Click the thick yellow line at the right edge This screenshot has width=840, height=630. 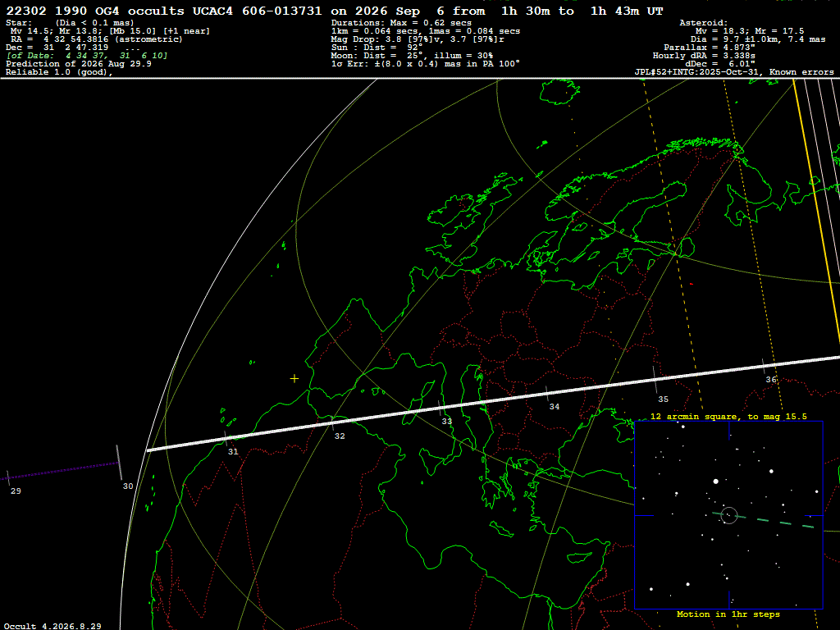(x=817, y=214)
